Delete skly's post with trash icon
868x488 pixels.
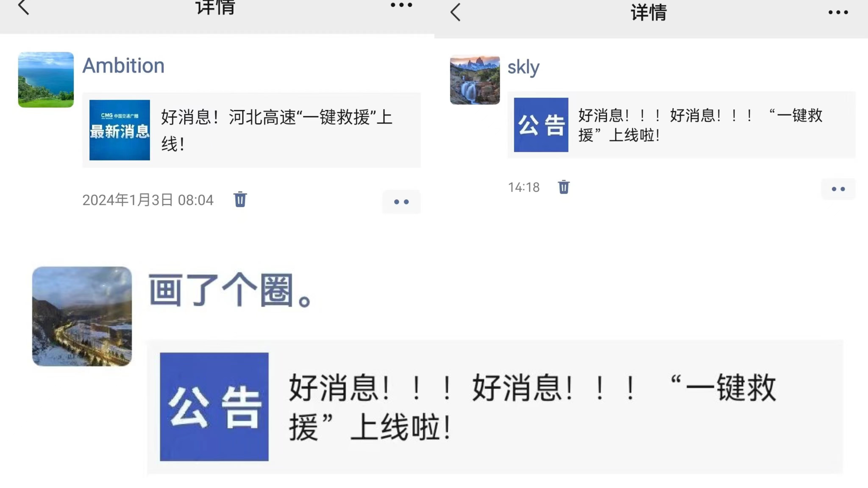tap(563, 187)
